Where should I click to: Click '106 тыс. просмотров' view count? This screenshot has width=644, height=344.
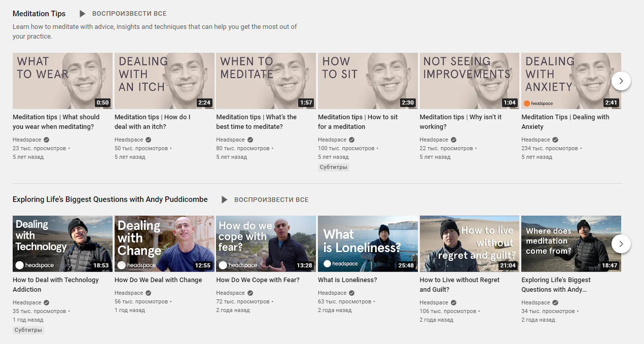point(448,311)
